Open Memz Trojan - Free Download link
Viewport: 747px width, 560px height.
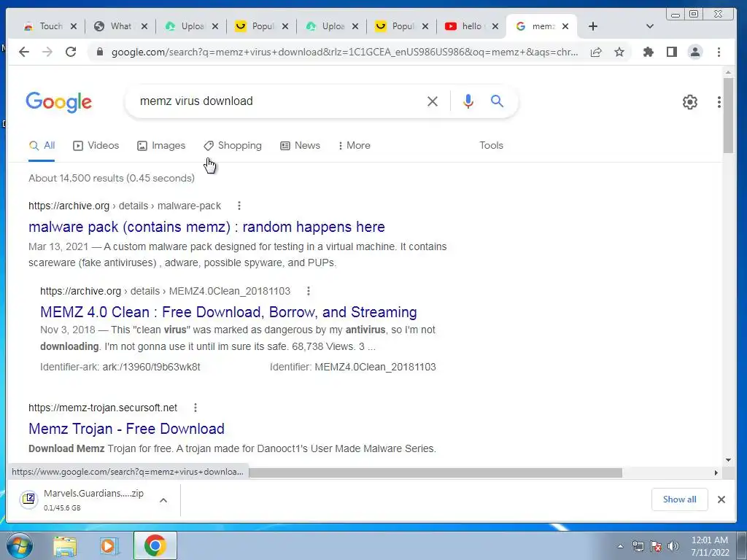[126, 429]
